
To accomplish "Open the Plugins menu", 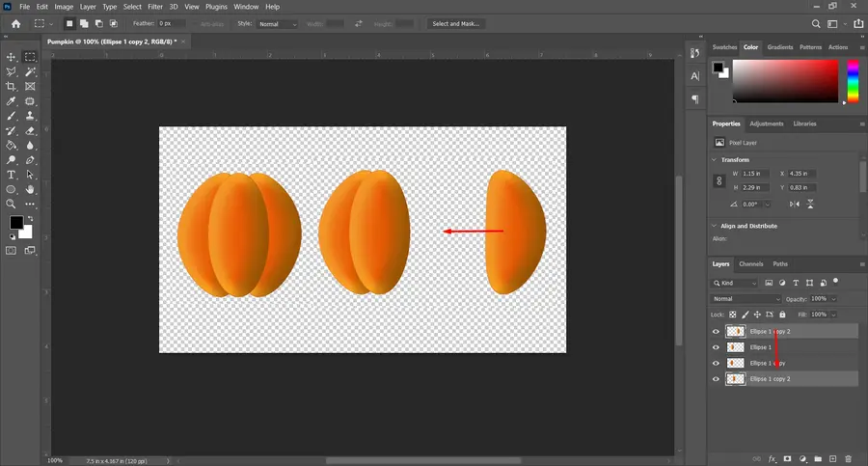I will pos(216,7).
